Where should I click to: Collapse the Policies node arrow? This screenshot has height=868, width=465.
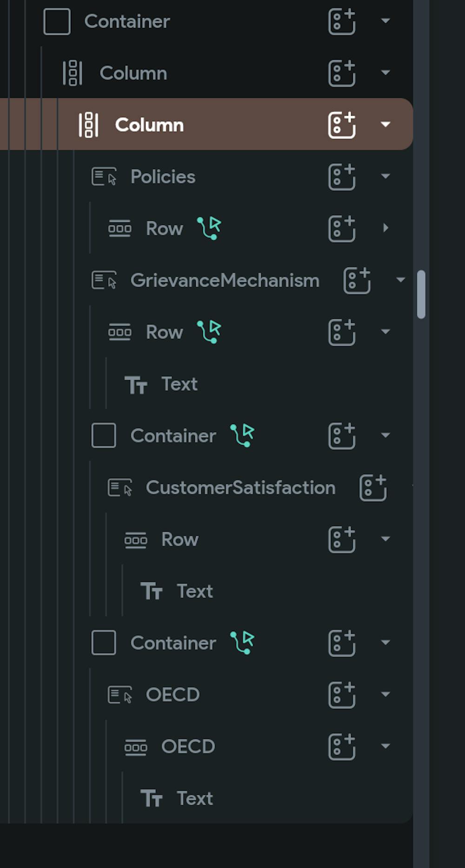pos(385,177)
